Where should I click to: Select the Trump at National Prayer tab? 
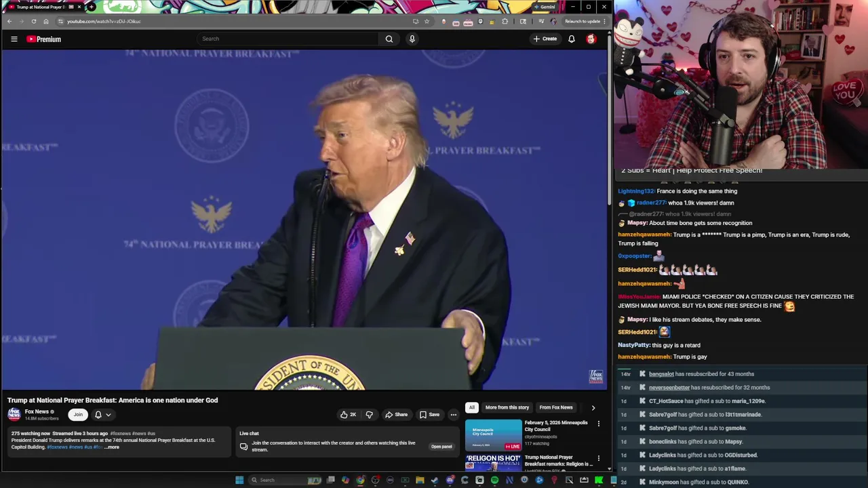[x=44, y=7]
